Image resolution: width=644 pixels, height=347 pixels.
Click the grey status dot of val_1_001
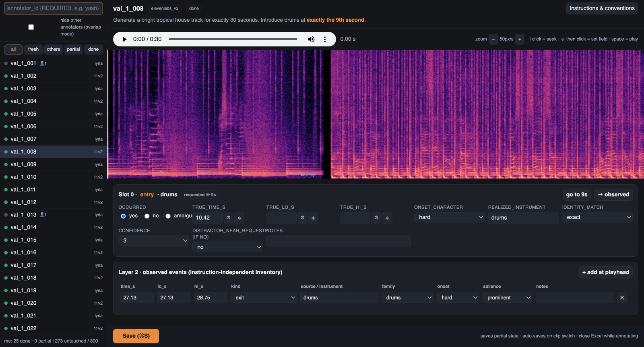coord(6,63)
